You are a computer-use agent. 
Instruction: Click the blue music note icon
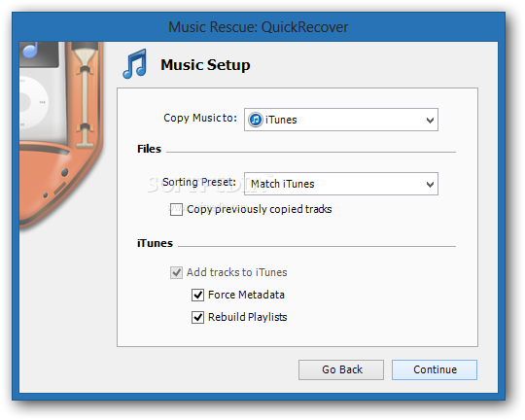tap(134, 64)
